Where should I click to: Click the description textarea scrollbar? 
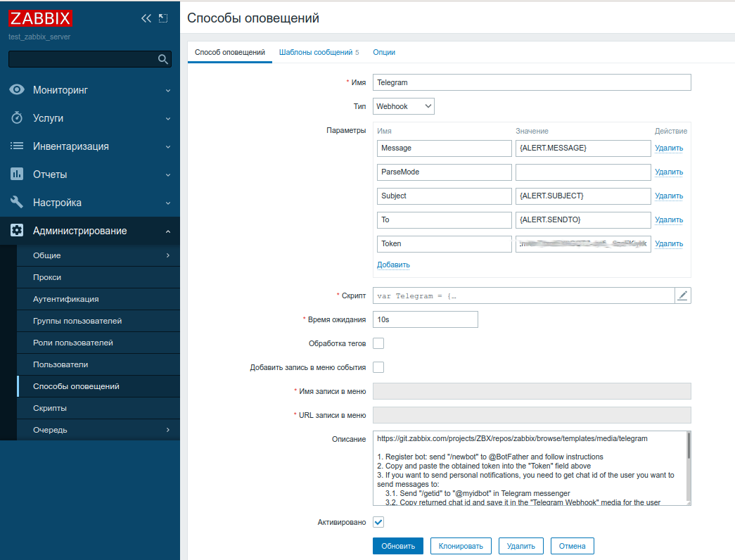coord(689,445)
